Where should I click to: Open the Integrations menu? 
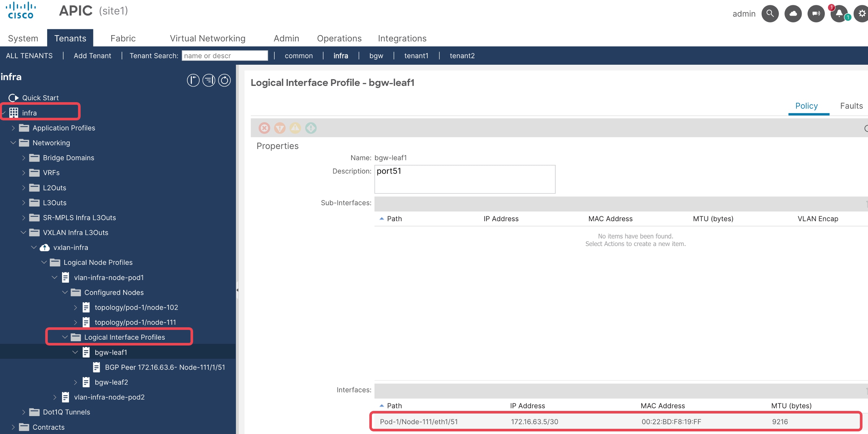point(402,38)
